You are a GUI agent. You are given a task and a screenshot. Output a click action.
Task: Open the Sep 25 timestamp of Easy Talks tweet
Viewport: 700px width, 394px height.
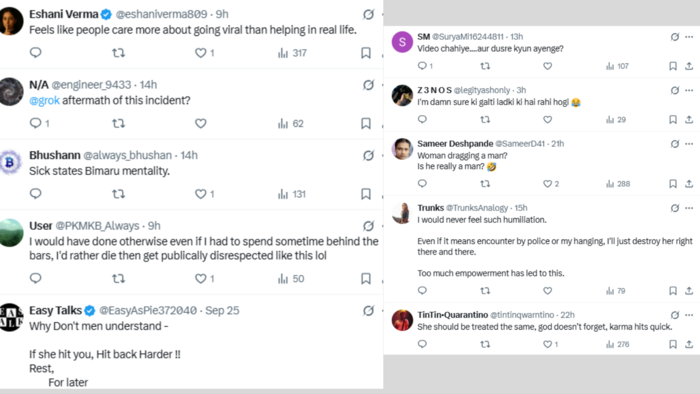(x=222, y=311)
